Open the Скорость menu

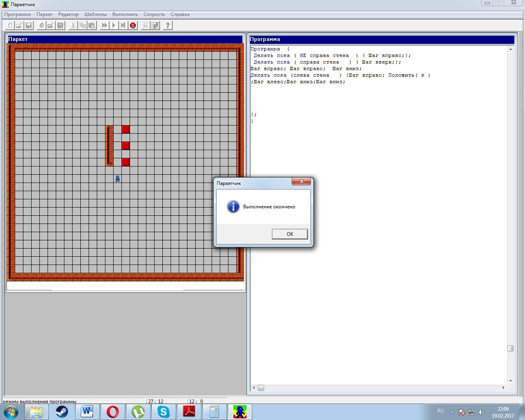tap(154, 14)
